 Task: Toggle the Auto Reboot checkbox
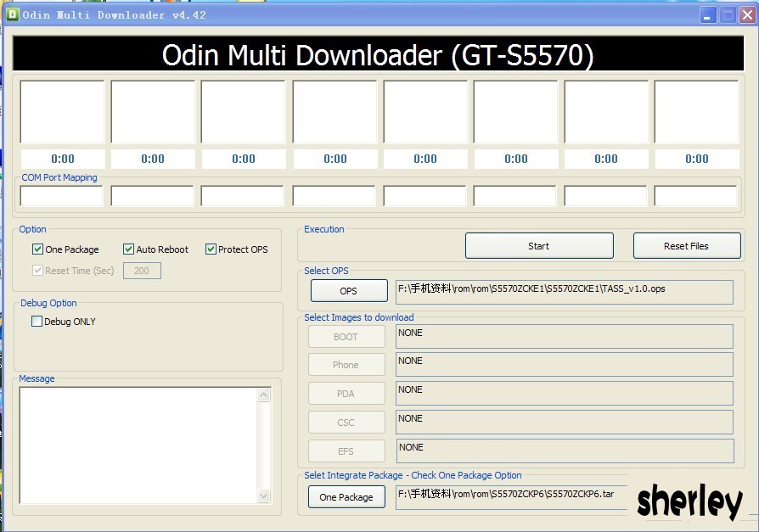point(129,249)
